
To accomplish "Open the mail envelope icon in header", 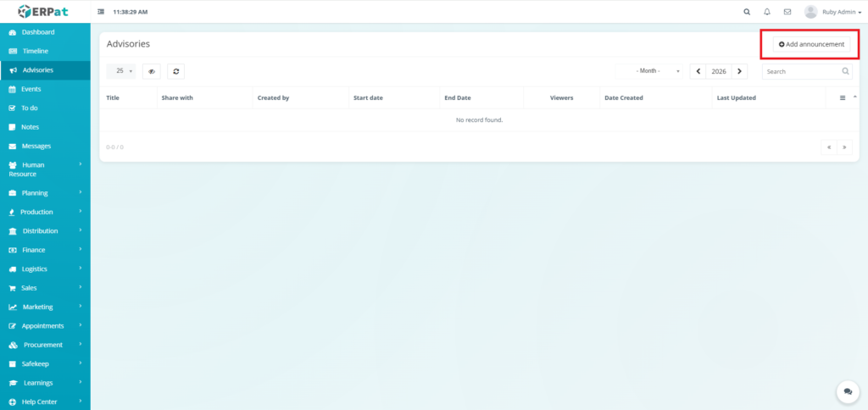I will [787, 12].
